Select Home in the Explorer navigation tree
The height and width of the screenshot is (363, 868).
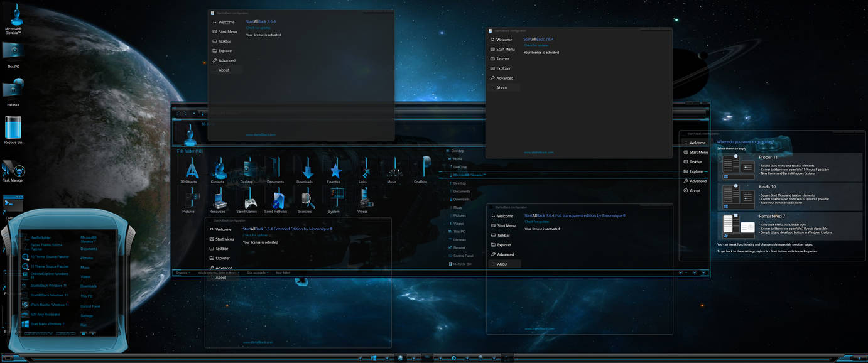point(456,159)
